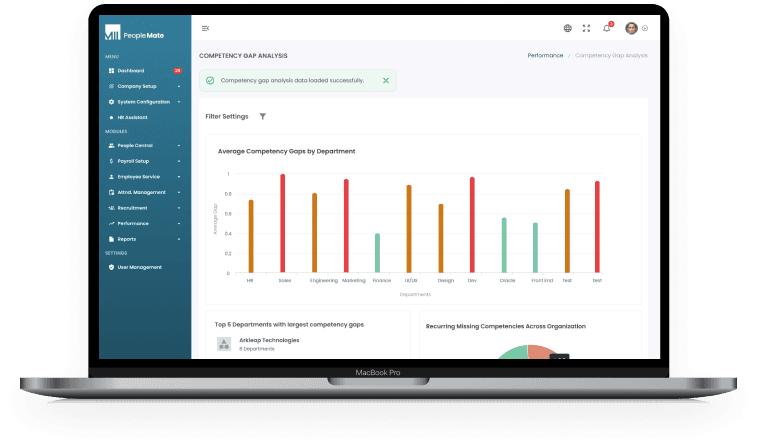
Task: Open the language globe icon
Action: pos(568,28)
